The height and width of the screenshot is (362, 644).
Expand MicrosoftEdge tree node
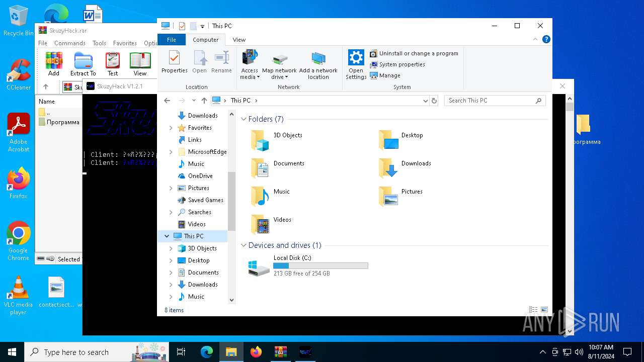pyautogui.click(x=171, y=152)
